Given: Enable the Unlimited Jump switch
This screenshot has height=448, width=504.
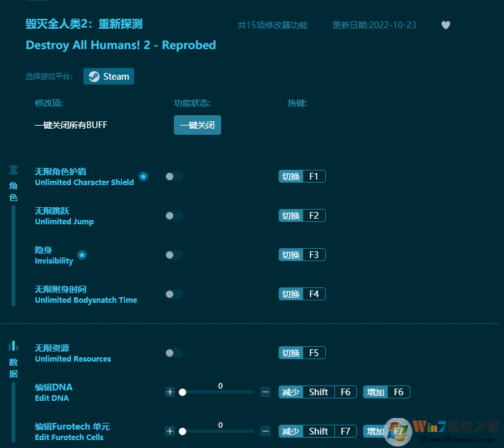Looking at the screenshot, I should pos(174,216).
